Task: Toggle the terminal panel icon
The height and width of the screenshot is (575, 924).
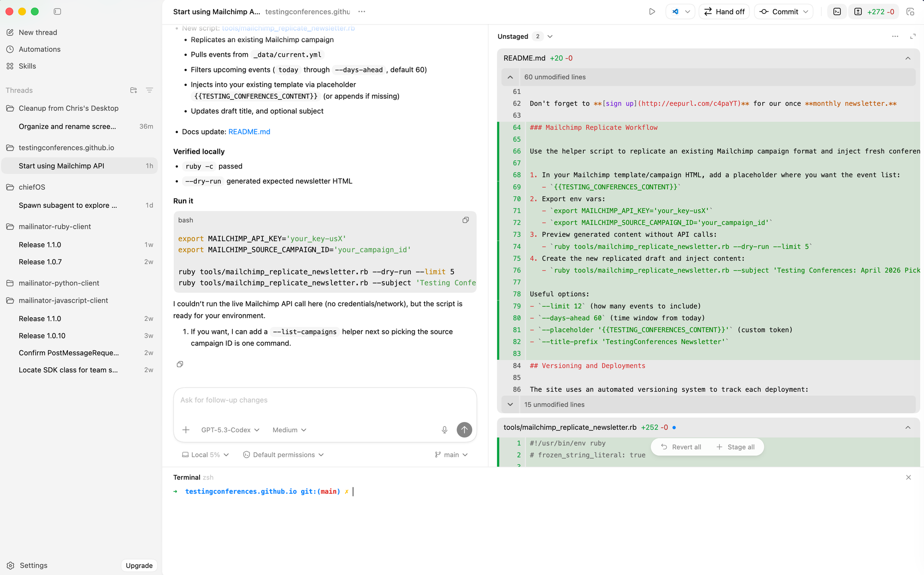Action: 837,12
